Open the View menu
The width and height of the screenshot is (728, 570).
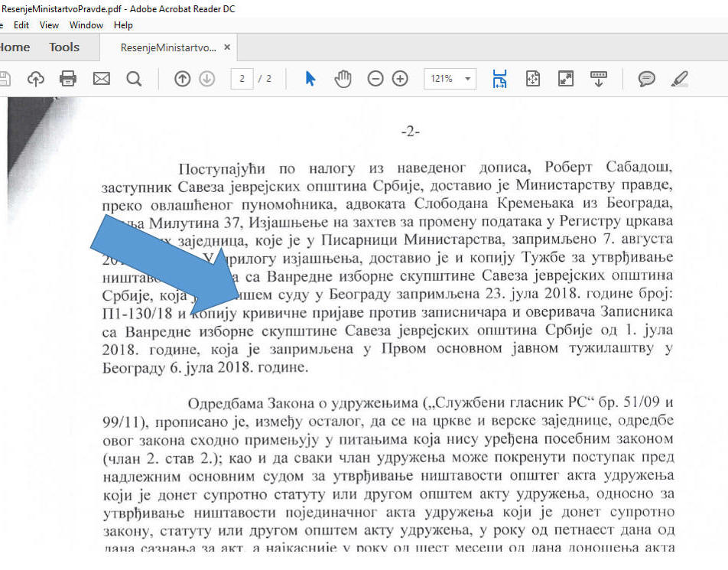tap(49, 25)
